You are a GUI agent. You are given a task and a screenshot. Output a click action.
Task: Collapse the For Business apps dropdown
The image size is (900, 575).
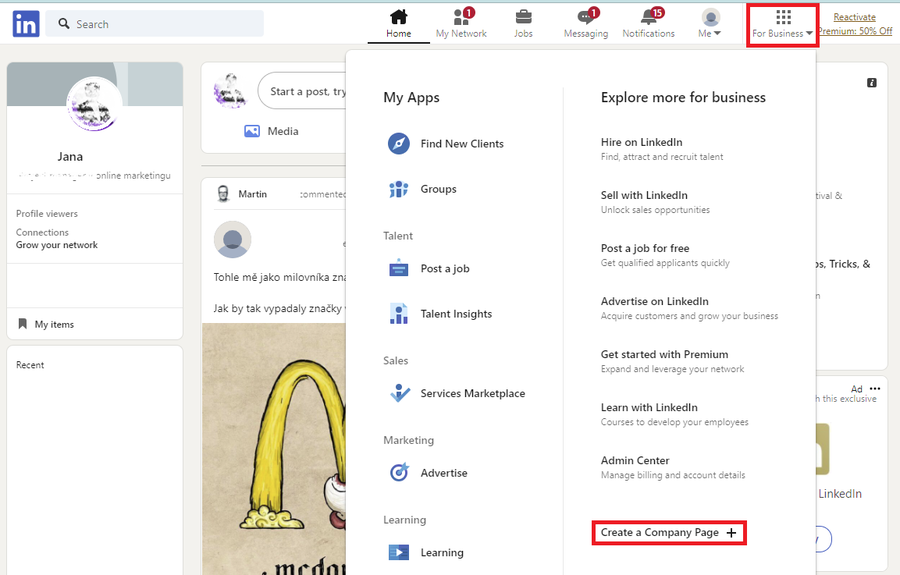pos(783,24)
